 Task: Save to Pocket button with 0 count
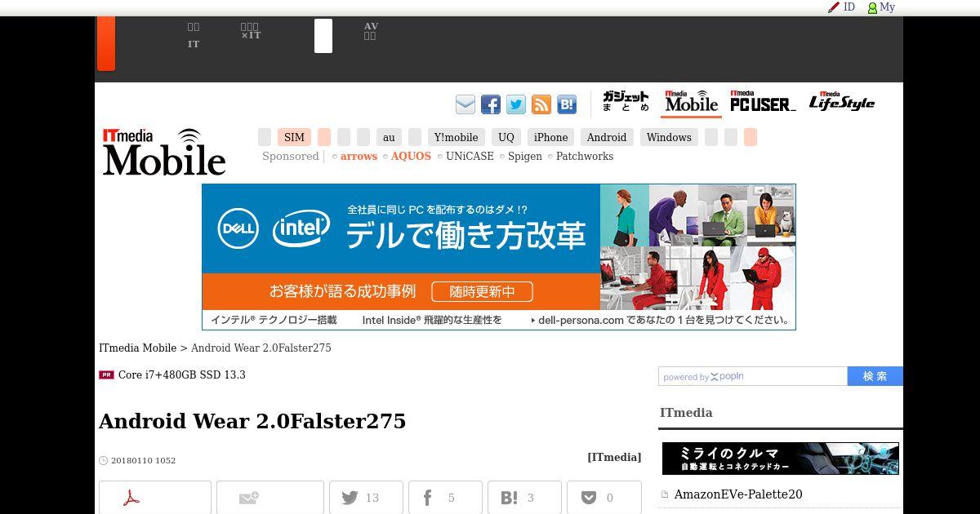[604, 498]
